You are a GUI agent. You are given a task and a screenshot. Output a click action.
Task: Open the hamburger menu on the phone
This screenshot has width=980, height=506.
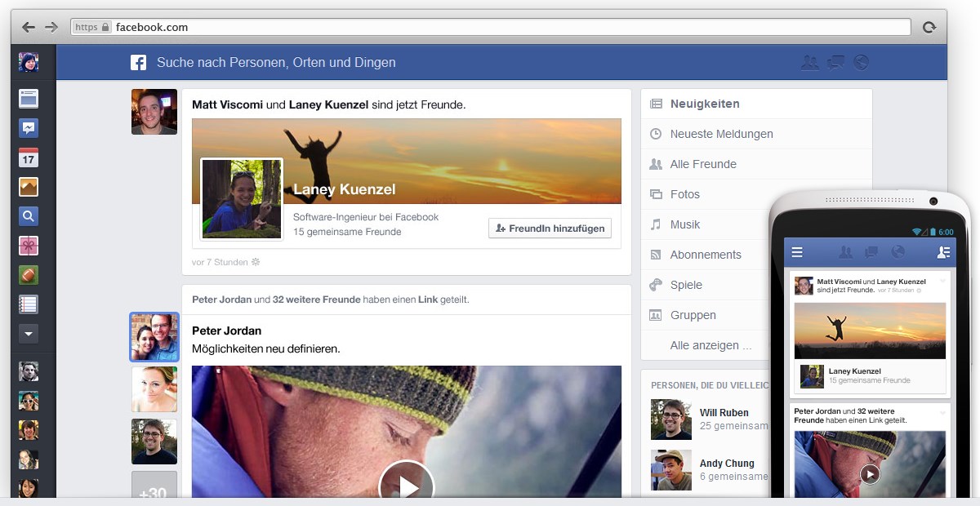pos(797,252)
